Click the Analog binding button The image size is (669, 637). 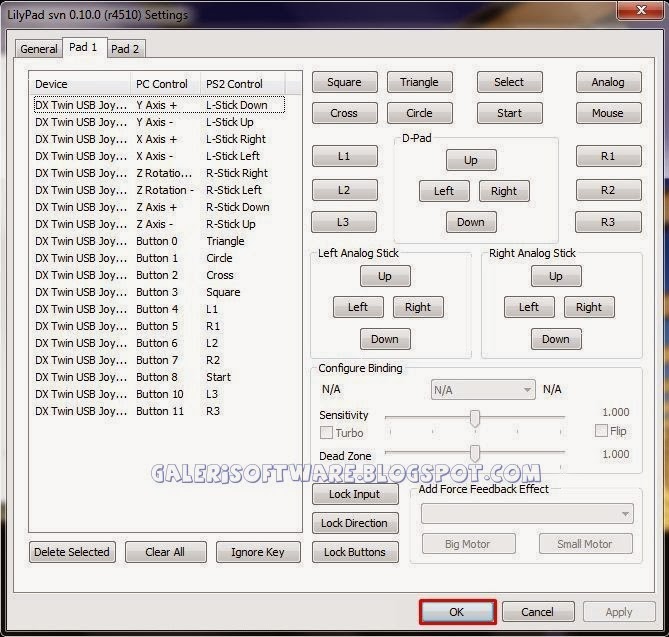tap(608, 82)
